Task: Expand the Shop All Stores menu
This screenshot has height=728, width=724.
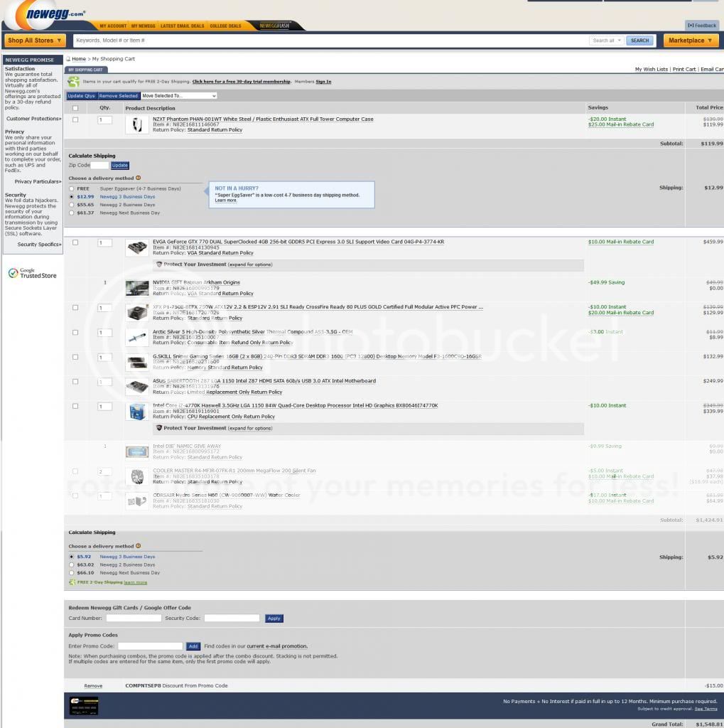Action: (35, 41)
